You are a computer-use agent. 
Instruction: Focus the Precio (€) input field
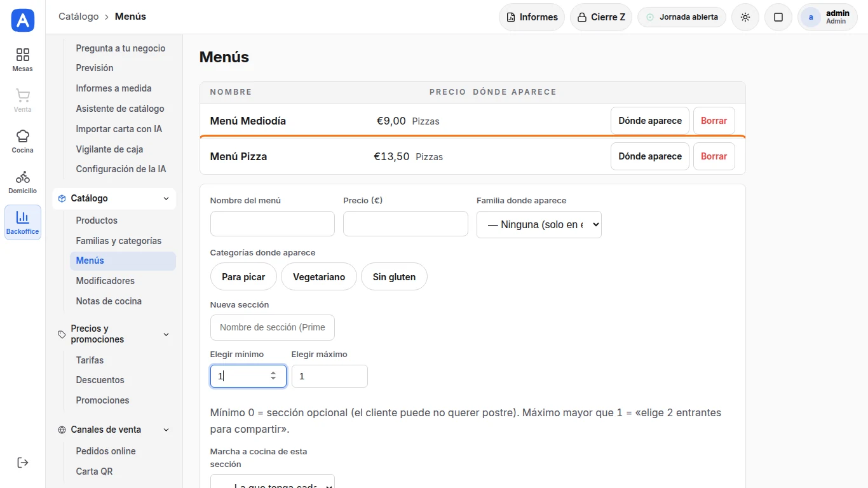[x=405, y=224]
